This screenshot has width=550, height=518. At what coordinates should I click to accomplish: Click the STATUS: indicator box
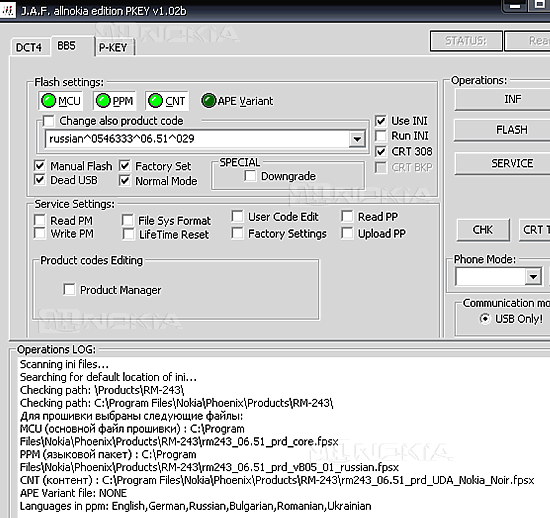click(466, 41)
